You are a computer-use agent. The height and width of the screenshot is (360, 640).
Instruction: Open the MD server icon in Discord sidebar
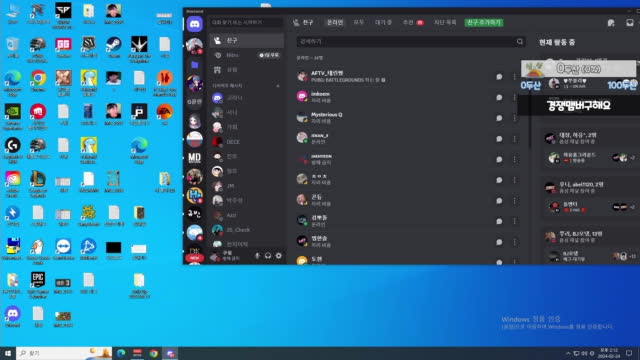195,158
